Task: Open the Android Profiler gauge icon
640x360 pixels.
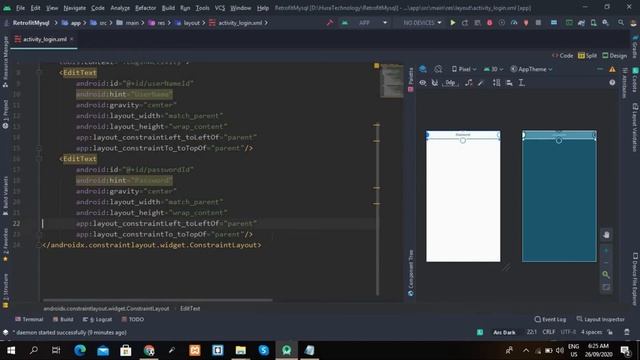Action: (x=514, y=23)
